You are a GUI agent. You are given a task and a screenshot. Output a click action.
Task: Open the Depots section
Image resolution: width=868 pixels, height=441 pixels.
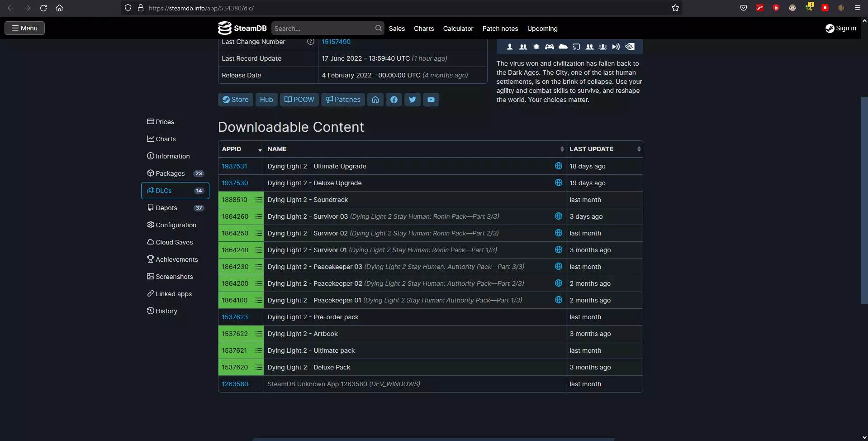175,208
